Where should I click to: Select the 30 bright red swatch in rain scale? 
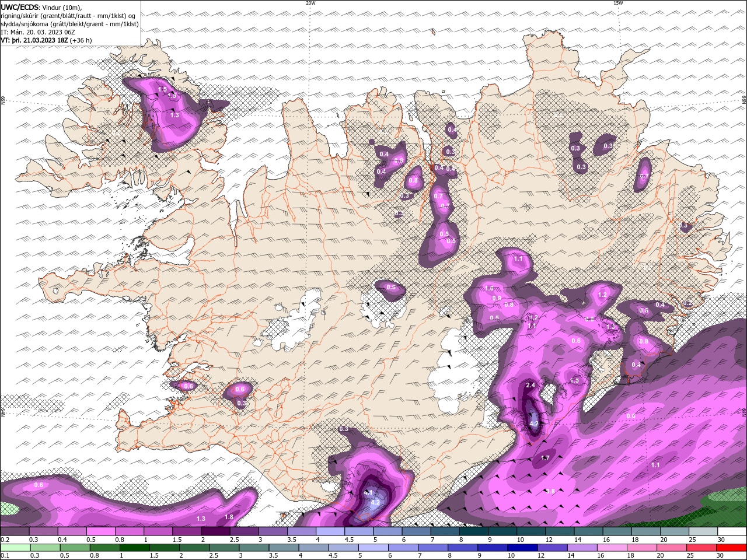731,548
